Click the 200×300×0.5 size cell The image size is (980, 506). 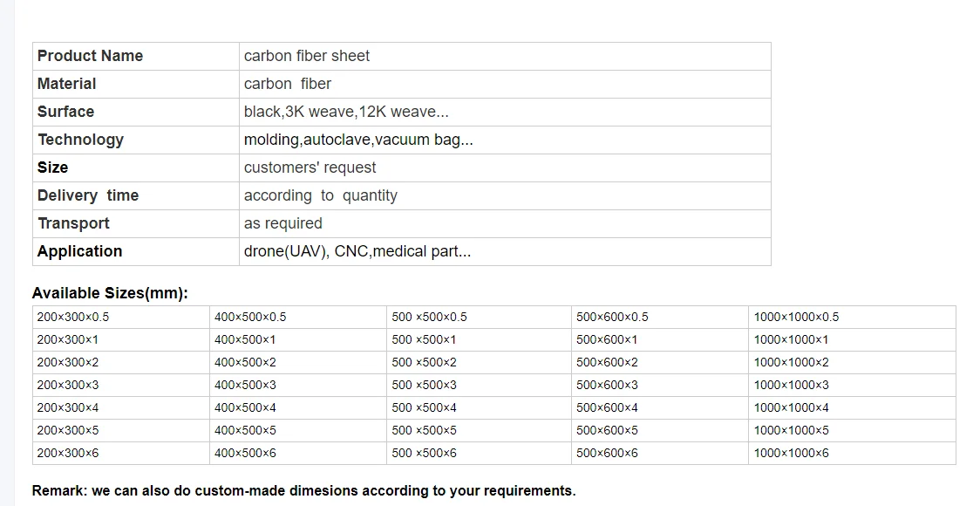pos(73,317)
